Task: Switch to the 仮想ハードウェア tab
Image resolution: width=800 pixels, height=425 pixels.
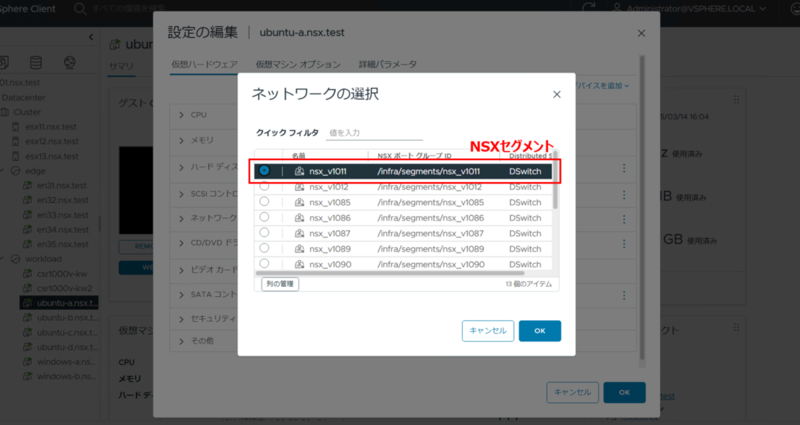Action: pos(205,64)
